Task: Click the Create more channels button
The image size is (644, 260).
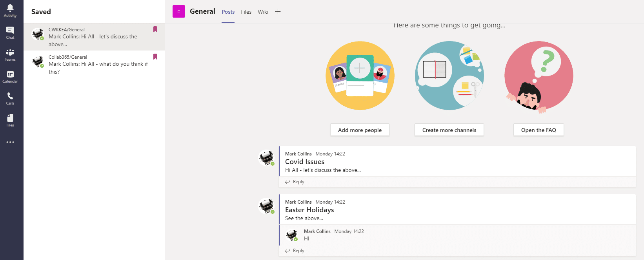Action: pos(449,130)
